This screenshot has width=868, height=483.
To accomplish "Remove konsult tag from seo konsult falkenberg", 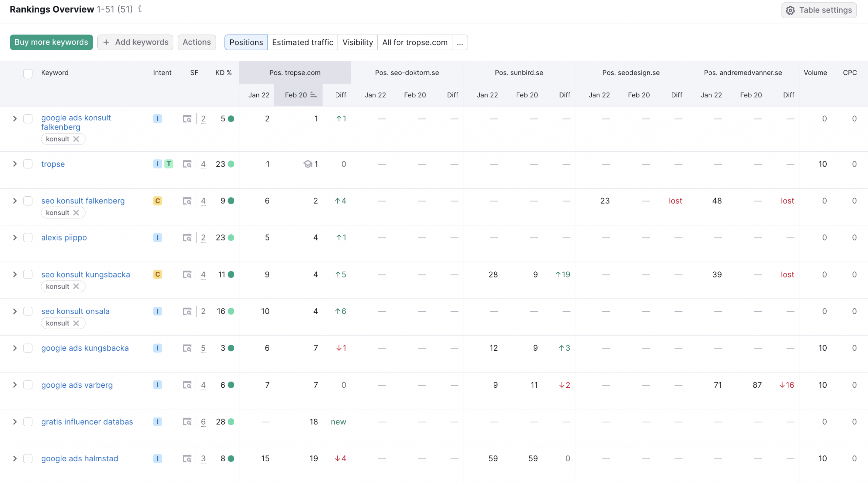I will tap(76, 213).
